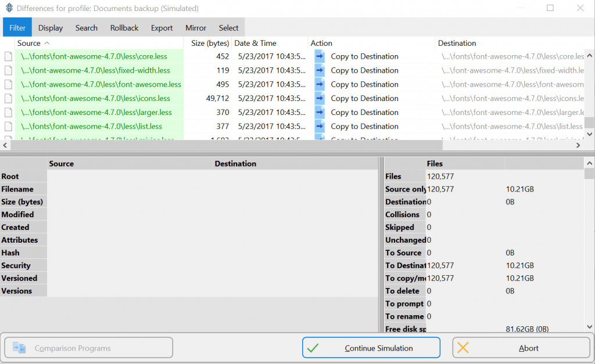Click copy arrow icon in icons.less row
This screenshot has width=595, height=364.
pos(320,98)
